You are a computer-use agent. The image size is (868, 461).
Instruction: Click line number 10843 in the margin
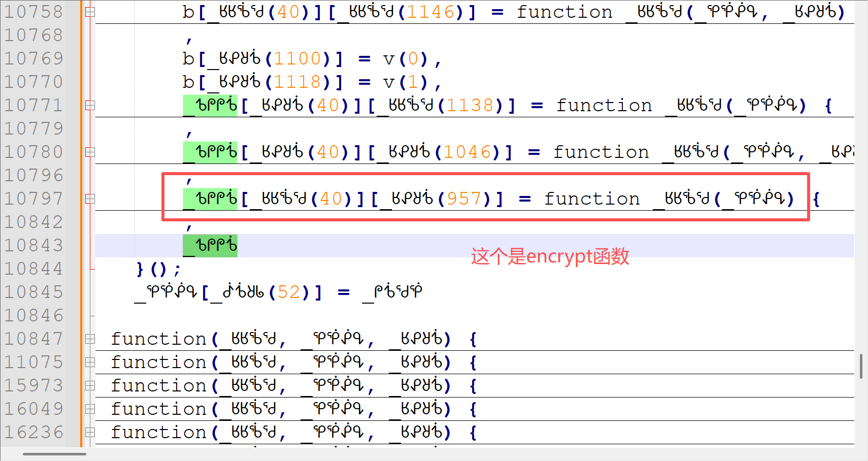click(x=34, y=245)
